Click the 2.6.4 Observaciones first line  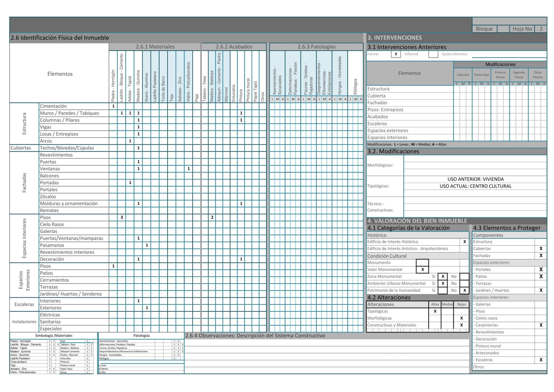(327, 343)
